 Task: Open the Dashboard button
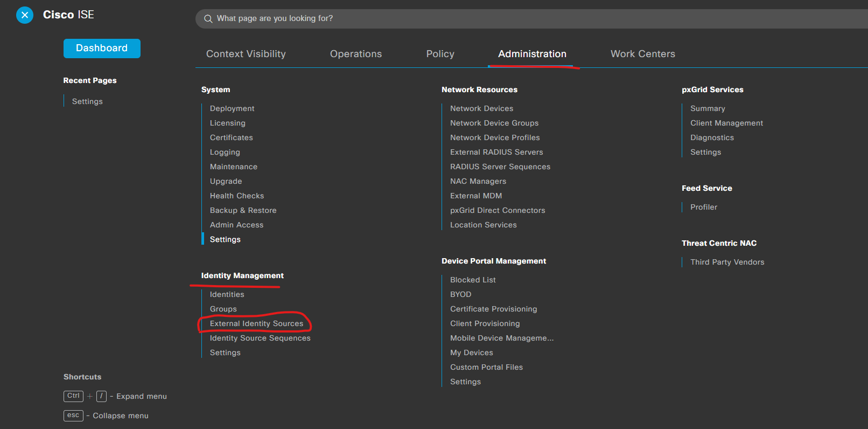pyautogui.click(x=102, y=49)
